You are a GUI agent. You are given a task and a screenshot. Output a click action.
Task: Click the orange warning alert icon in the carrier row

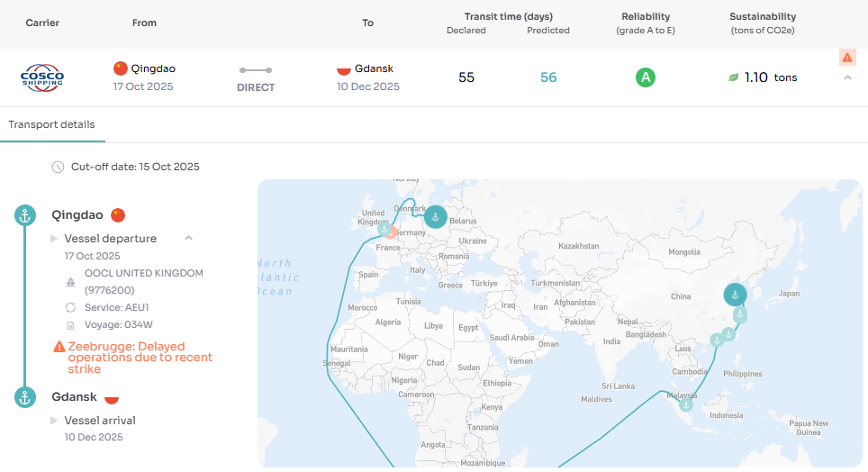(x=847, y=58)
